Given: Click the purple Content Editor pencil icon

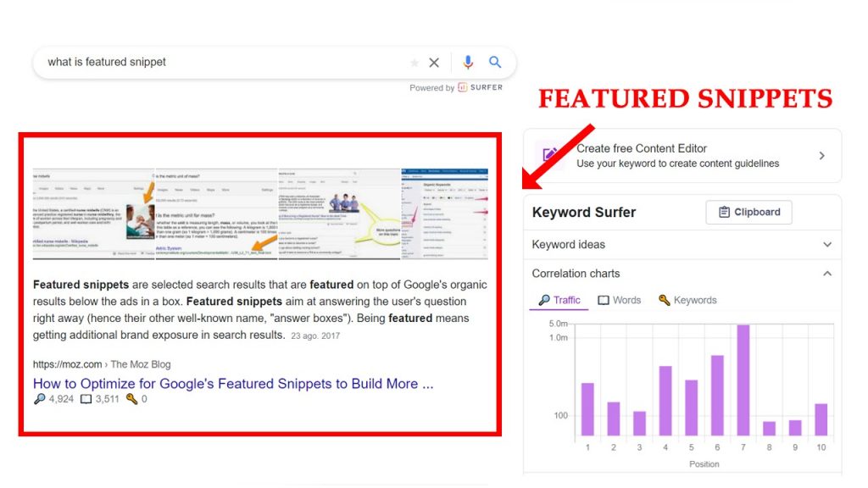Looking at the screenshot, I should pyautogui.click(x=549, y=154).
